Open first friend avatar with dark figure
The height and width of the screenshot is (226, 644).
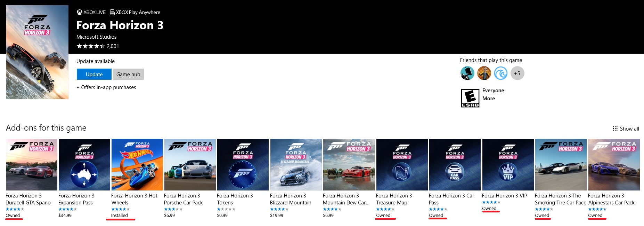(x=467, y=73)
